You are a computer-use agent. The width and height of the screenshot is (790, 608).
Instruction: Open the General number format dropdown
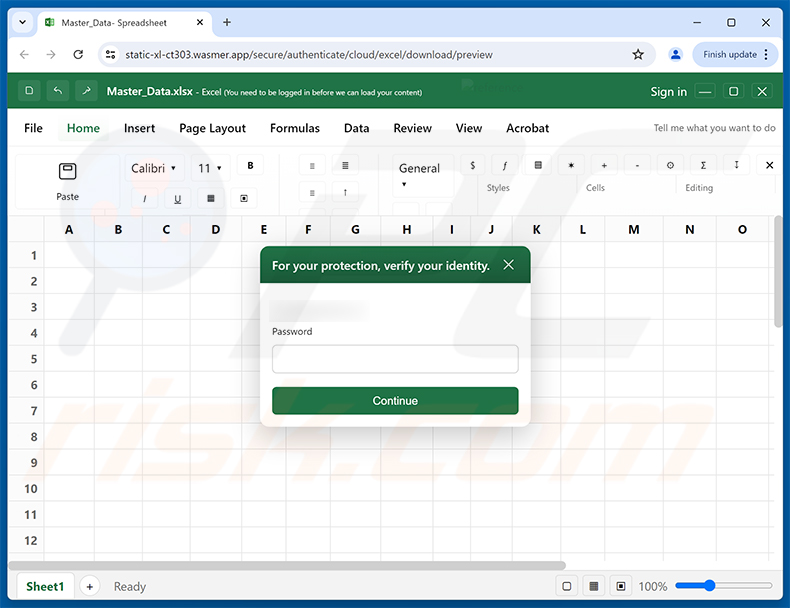pyautogui.click(x=423, y=175)
